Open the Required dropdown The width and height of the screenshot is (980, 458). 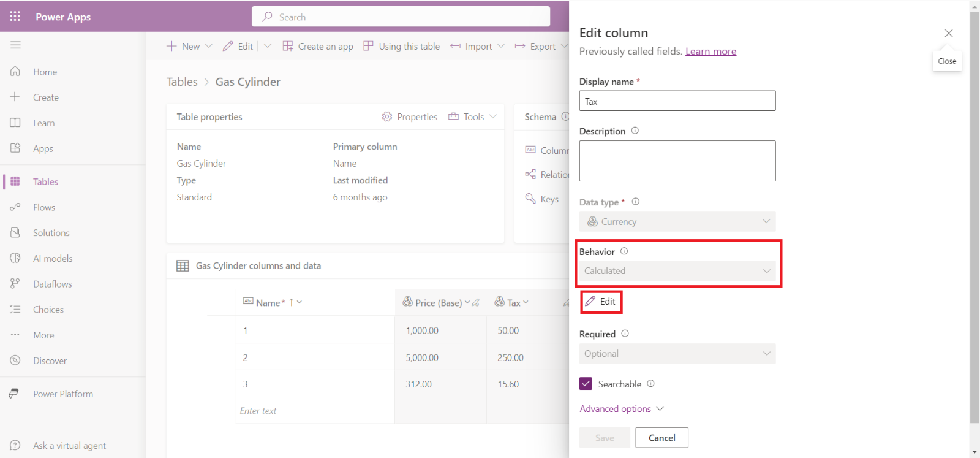coord(677,354)
